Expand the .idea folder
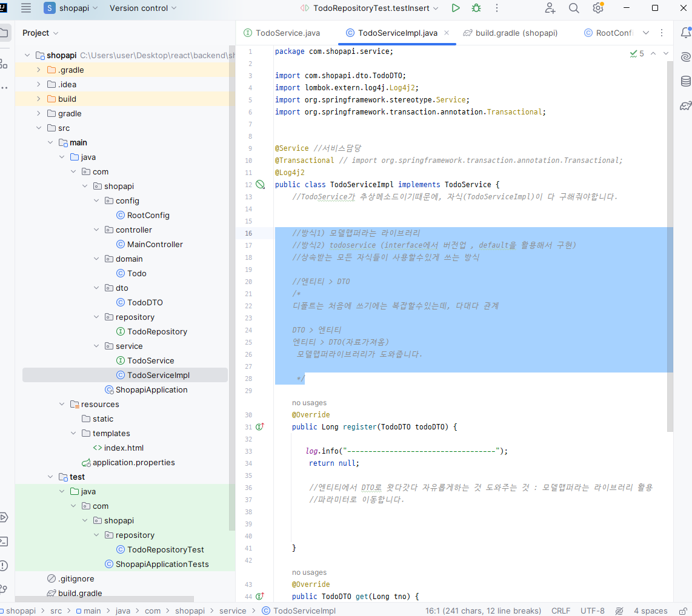This screenshot has height=616, width=692. 38,84
